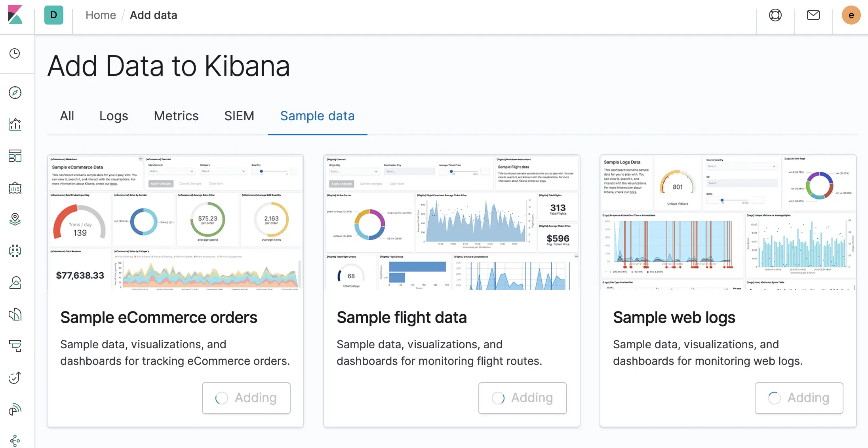Select the SIEM data tab
Image resolution: width=868 pixels, height=448 pixels.
pyautogui.click(x=239, y=116)
